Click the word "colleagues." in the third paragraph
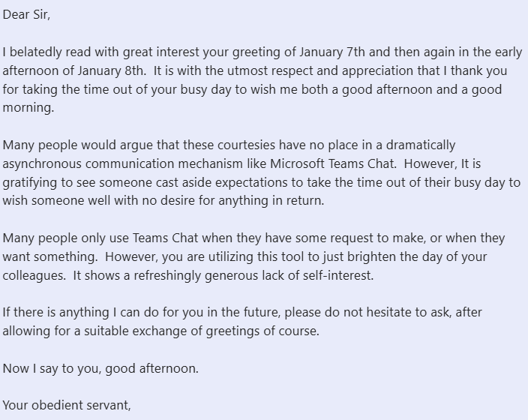The image size is (528, 420). [x=35, y=275]
